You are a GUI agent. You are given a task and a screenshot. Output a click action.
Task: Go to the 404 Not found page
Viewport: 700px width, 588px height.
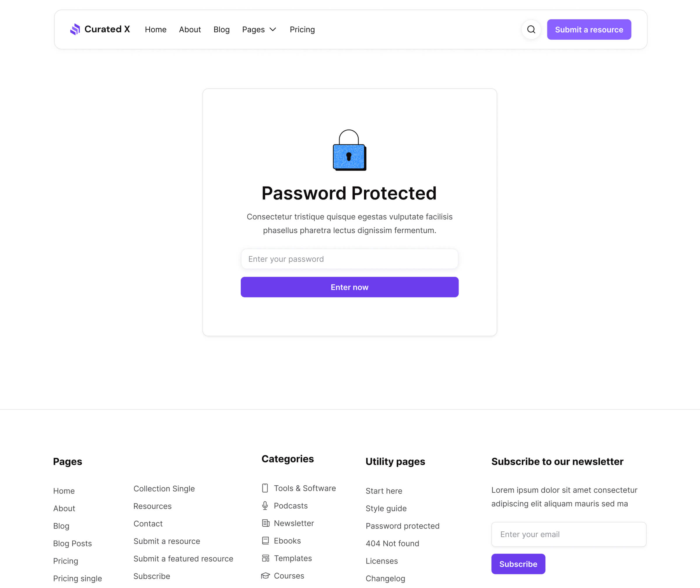pos(392,543)
